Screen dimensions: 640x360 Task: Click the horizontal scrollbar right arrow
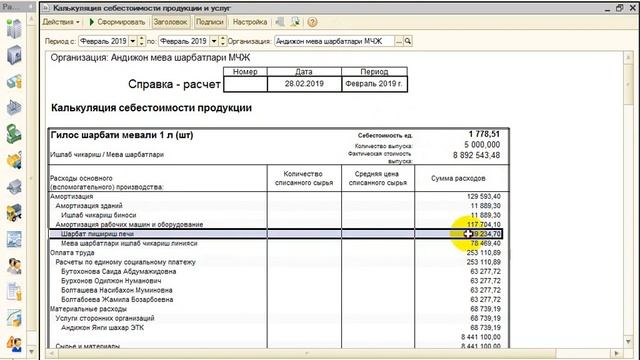616,353
